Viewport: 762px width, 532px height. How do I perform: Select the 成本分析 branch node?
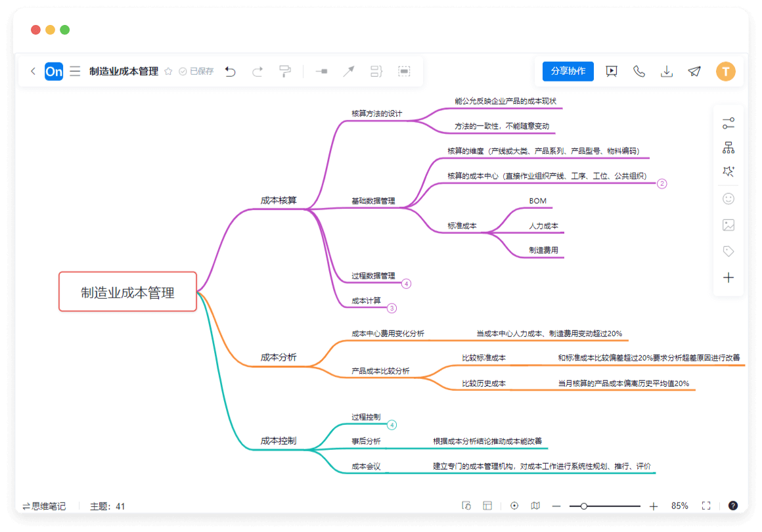tap(279, 357)
